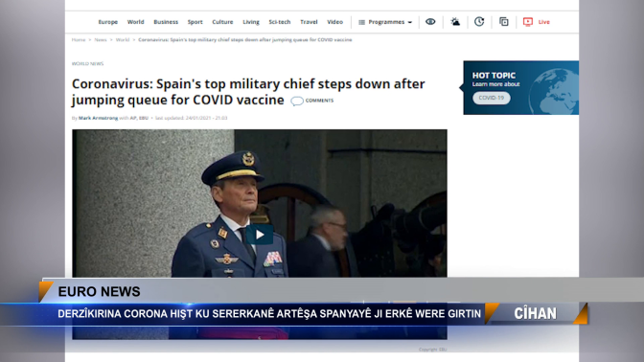Screen dimensions: 644x362
Task: Open the Programmes dropdown menu
Action: 385,22
